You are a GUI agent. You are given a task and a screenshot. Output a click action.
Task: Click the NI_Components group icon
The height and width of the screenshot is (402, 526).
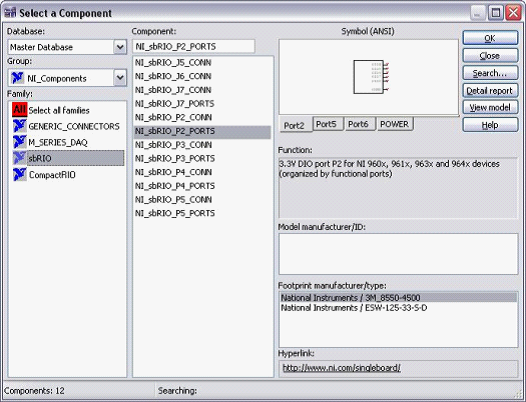[17, 78]
